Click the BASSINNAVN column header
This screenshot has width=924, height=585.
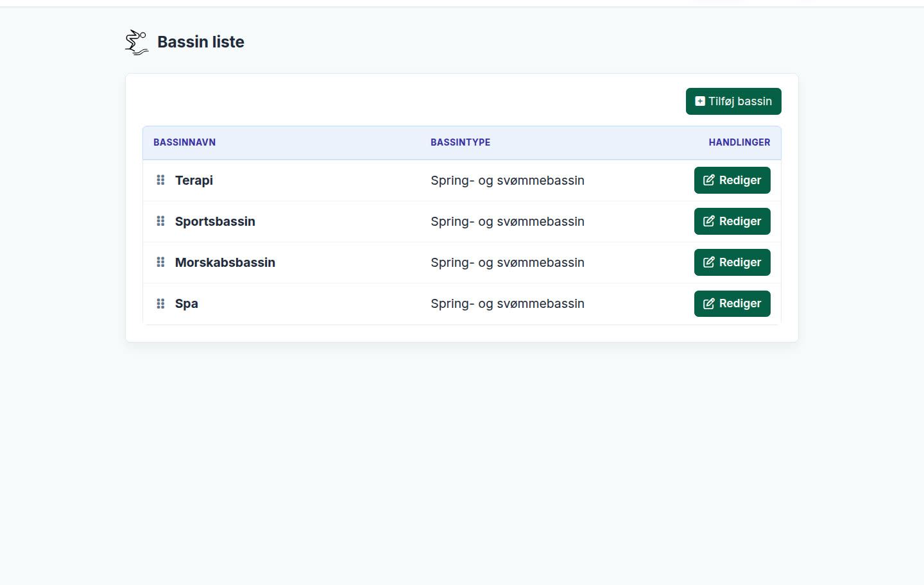(184, 142)
